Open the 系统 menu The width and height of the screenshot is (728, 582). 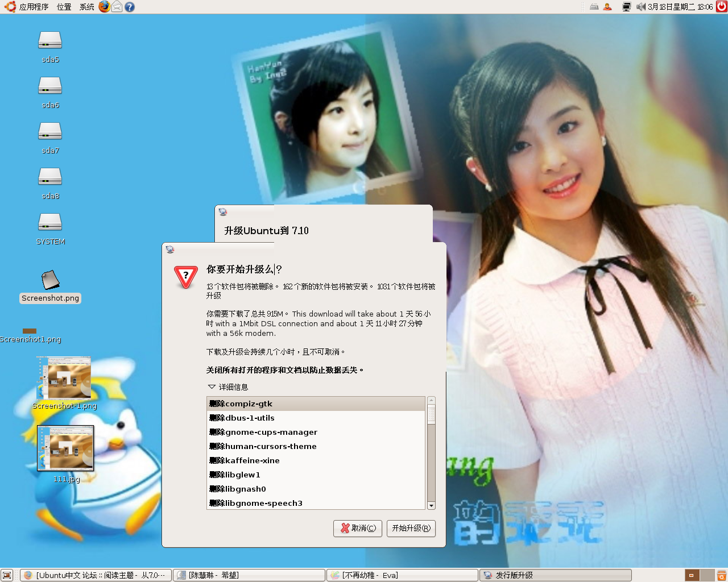[86, 7]
